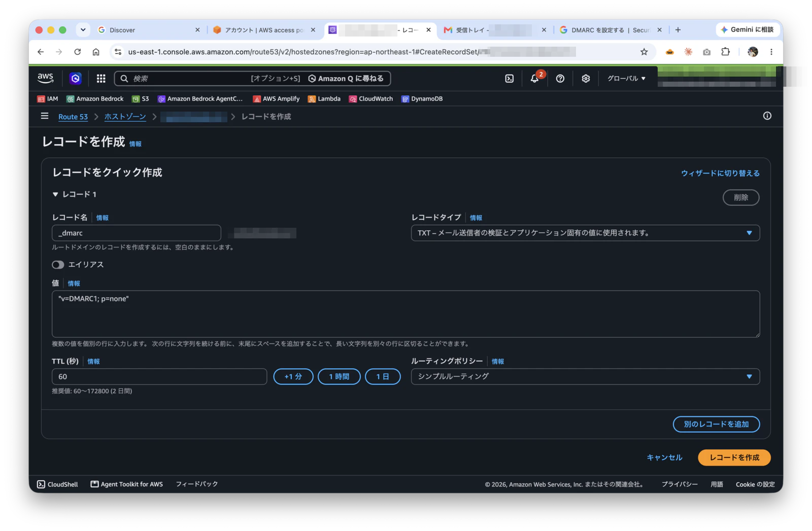Click the レコードを作成 orange button
812x531 pixels.
pyautogui.click(x=734, y=457)
